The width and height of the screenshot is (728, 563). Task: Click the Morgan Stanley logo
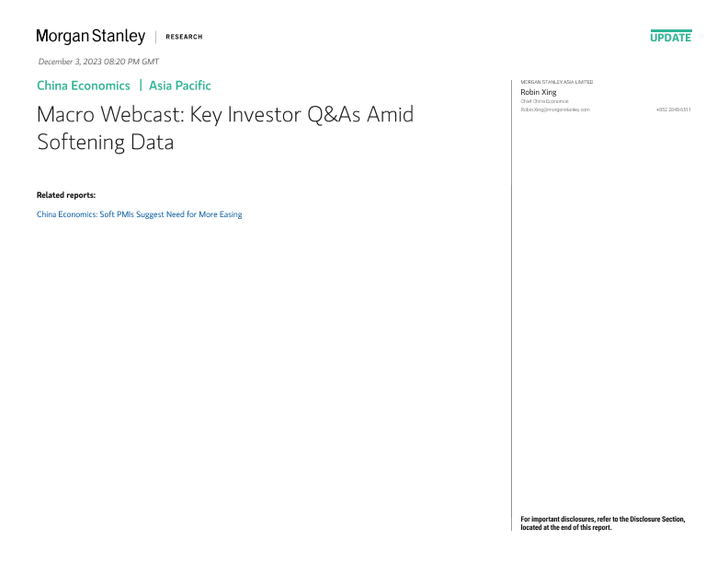click(90, 37)
